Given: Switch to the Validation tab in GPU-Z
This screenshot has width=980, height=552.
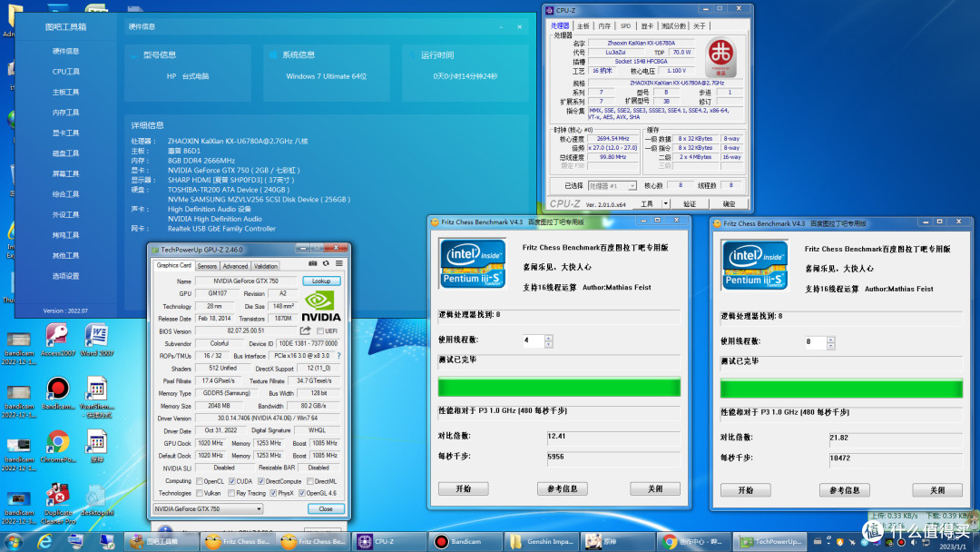Looking at the screenshot, I should pyautogui.click(x=266, y=266).
